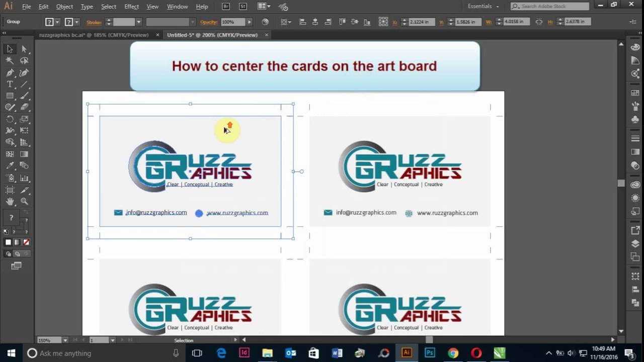Viewport: 644px width, 362px height.
Task: Click the orange Stroke label link
Action: point(94,22)
